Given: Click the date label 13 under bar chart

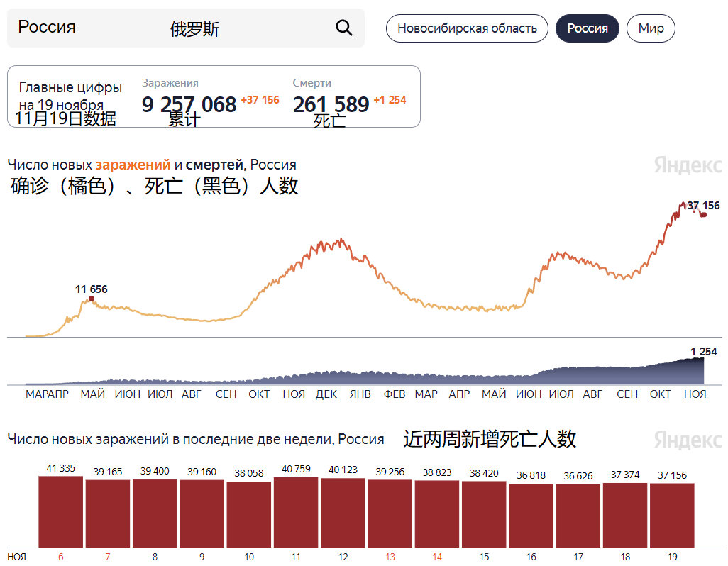Looking at the screenshot, I should pyautogui.click(x=390, y=557).
